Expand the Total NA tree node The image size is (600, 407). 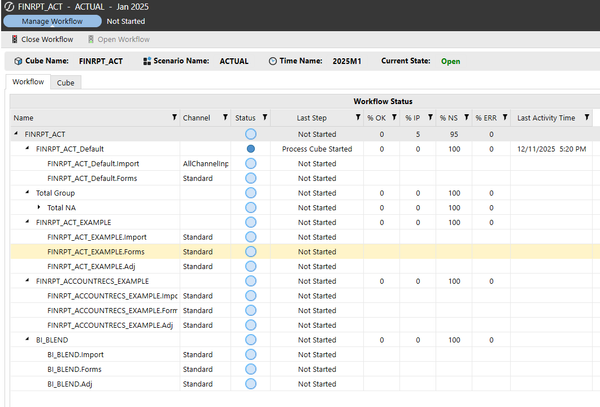(39, 208)
